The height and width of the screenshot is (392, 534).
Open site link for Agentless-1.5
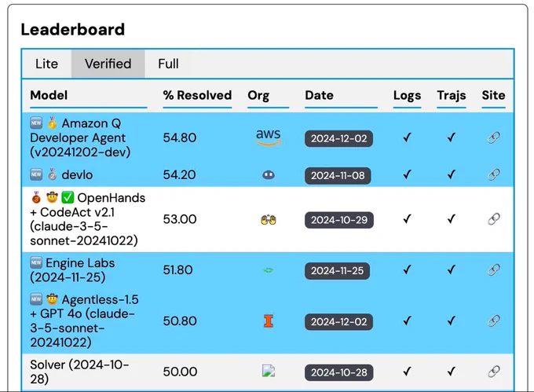tap(493, 321)
